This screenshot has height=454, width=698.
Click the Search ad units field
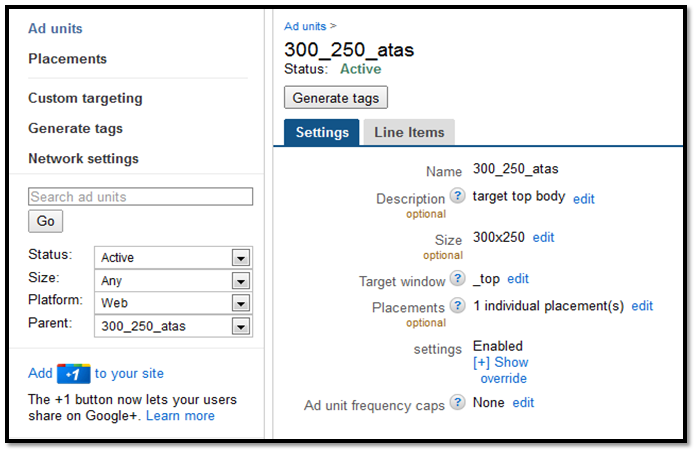(140, 197)
